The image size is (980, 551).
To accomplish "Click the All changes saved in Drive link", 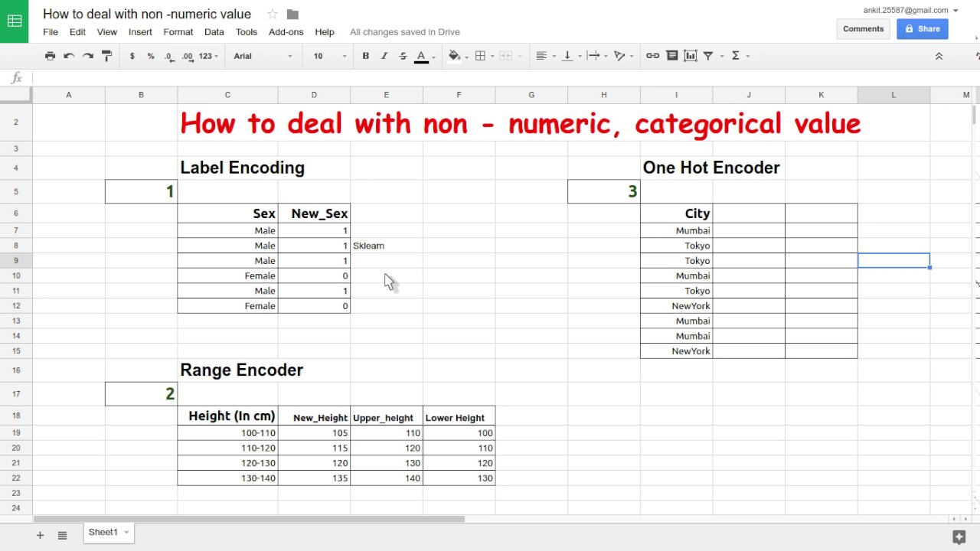I will (x=405, y=32).
